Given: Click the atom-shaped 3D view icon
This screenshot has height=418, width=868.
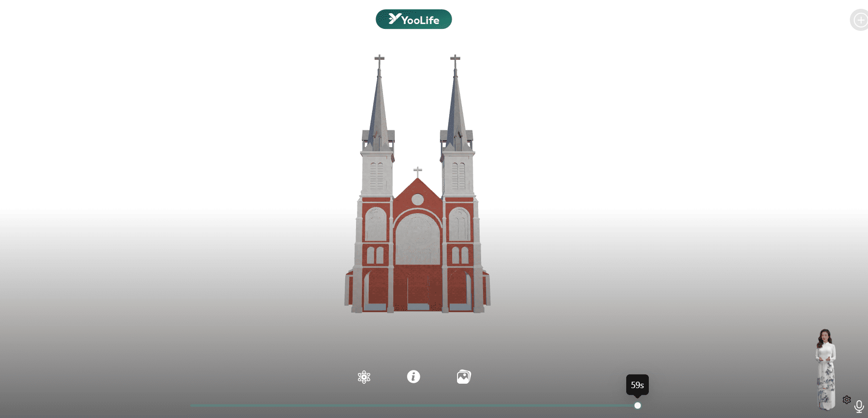Looking at the screenshot, I should click(x=364, y=377).
